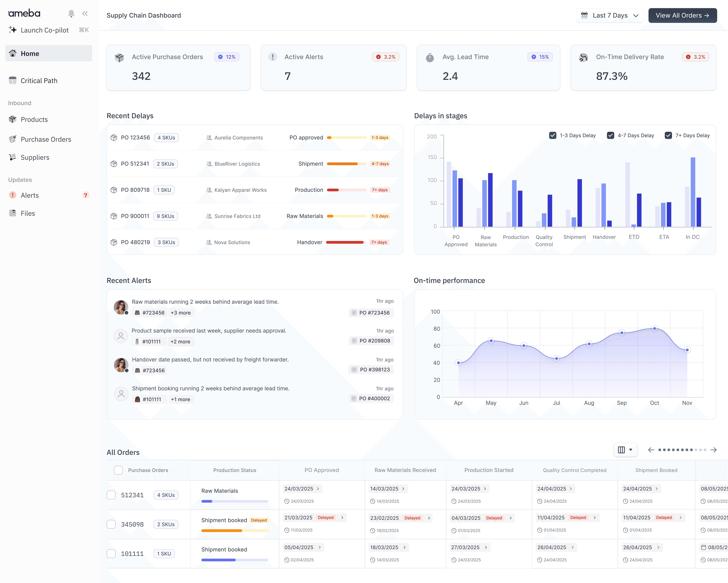This screenshot has width=728, height=583.
Task: Select the checkbox for order 512341
Action: point(111,495)
